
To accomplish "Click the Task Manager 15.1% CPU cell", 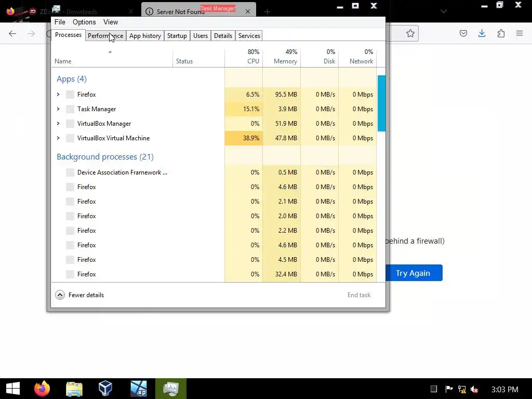I will tap(244, 109).
